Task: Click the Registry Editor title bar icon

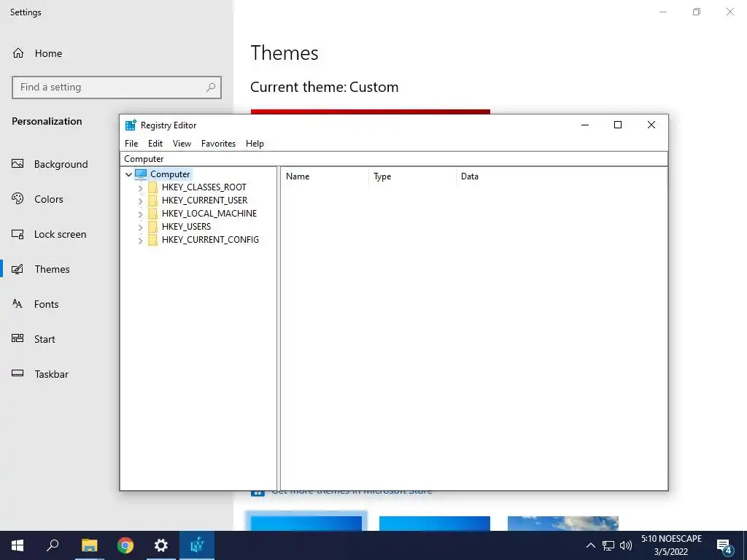Action: tap(131, 125)
